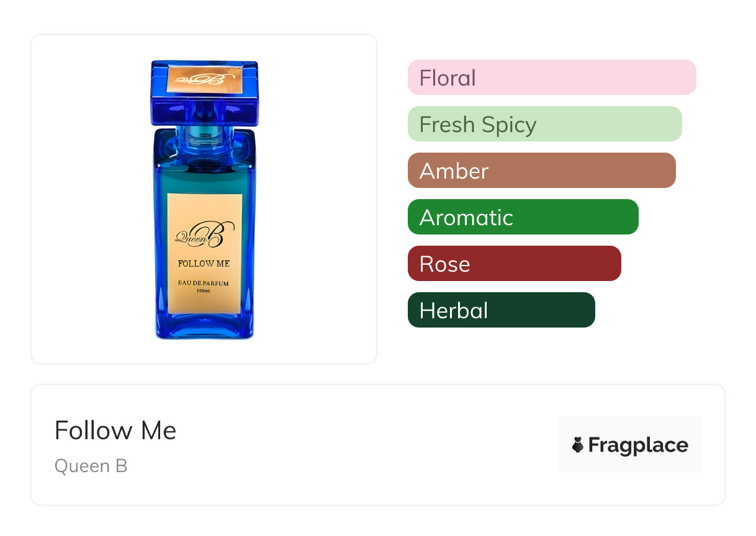This screenshot has width=756, height=536.
Task: Click the EAU DE PARFUM text on the bottle
Action: [x=204, y=283]
